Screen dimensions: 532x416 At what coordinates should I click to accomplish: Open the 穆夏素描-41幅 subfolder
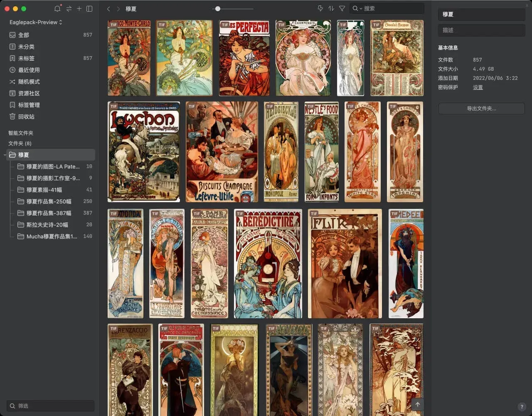coord(54,190)
